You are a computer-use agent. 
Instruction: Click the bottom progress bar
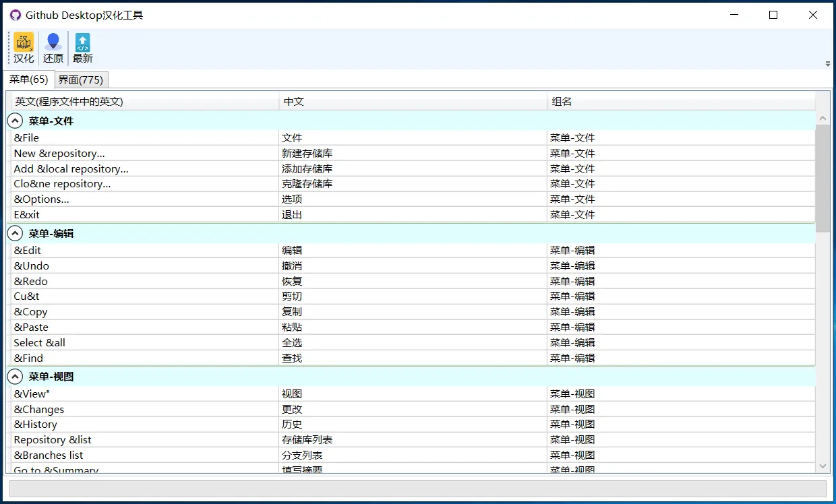[x=417, y=489]
